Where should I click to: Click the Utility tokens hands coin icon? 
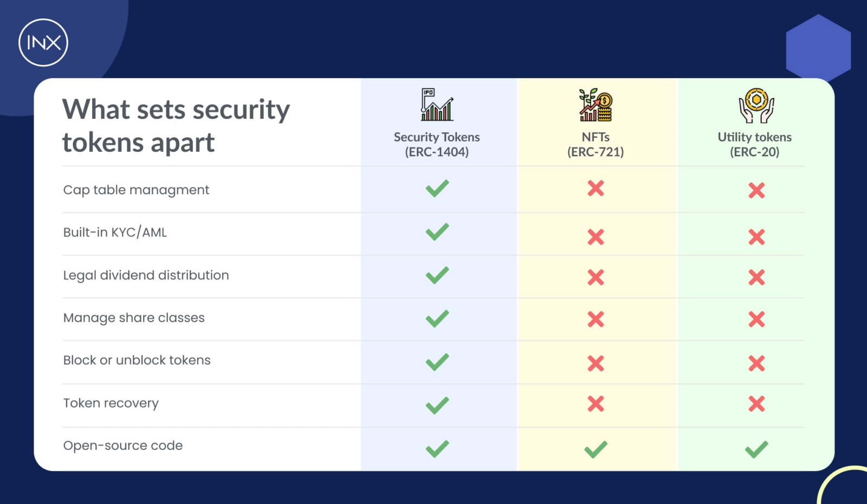pyautogui.click(x=756, y=105)
